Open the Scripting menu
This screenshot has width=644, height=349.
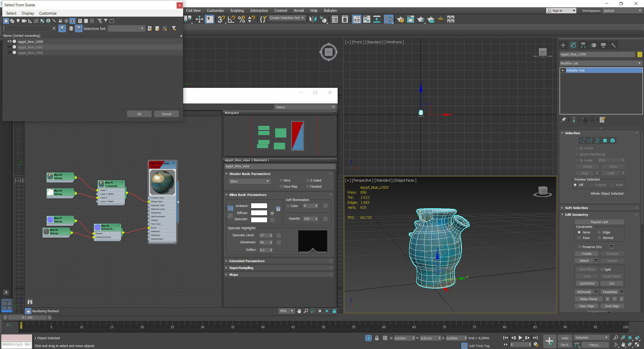pyautogui.click(x=237, y=11)
